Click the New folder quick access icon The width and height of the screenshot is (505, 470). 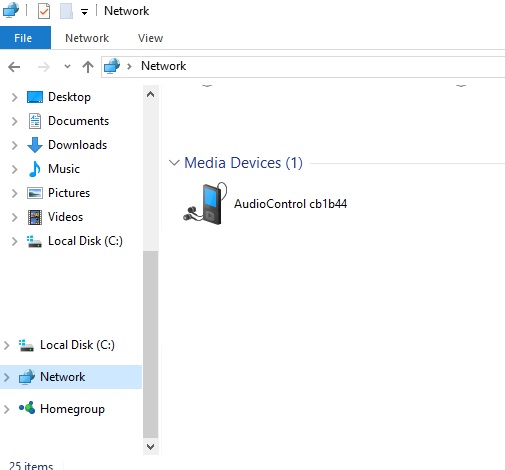coord(66,11)
